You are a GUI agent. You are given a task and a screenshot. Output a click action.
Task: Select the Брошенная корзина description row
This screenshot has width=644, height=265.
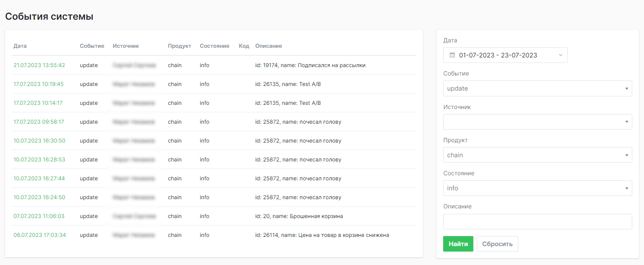tap(299, 216)
